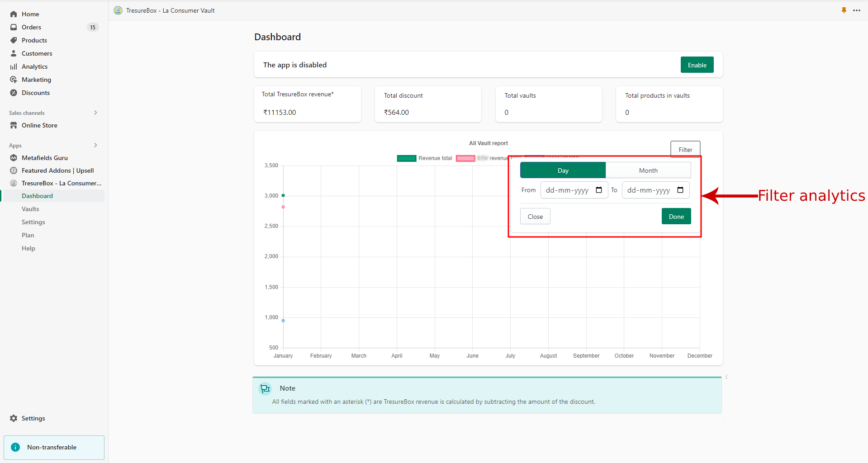
Task: Open the To date calendar picker icon
Action: click(x=680, y=190)
